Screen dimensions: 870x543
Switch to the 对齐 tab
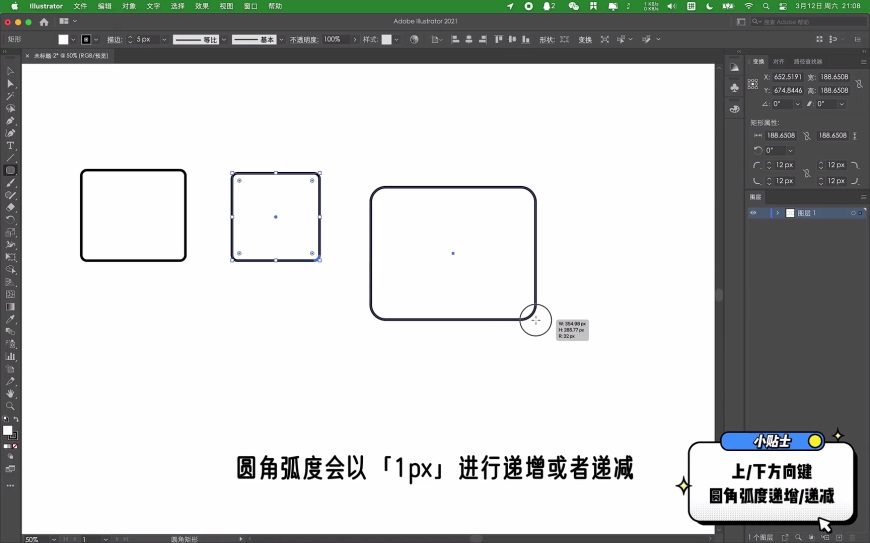778,62
